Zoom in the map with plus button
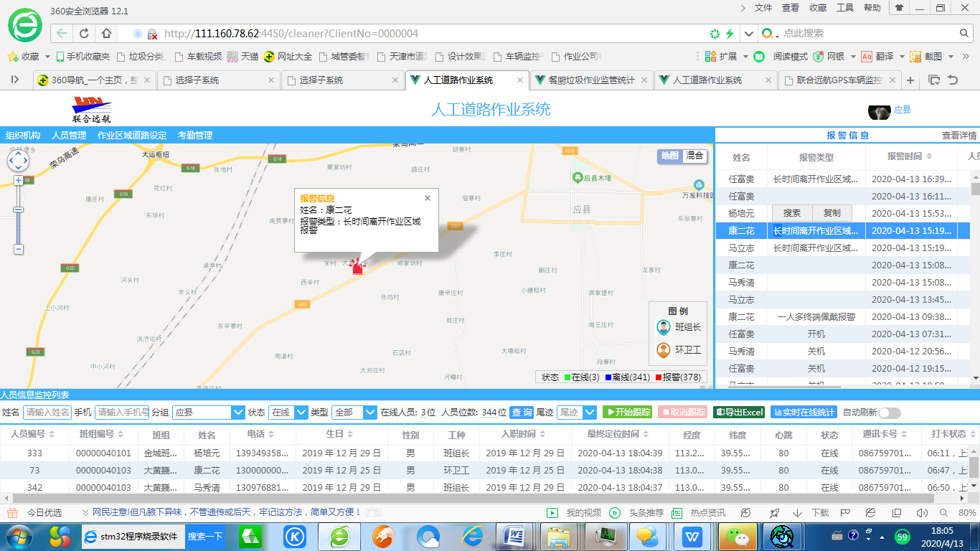 [x=19, y=181]
